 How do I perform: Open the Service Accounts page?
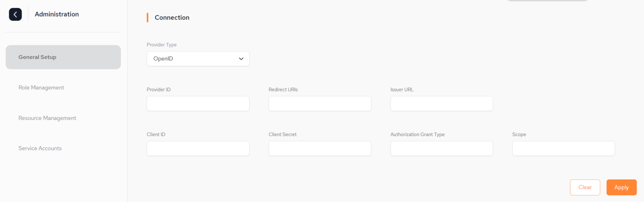tap(40, 148)
